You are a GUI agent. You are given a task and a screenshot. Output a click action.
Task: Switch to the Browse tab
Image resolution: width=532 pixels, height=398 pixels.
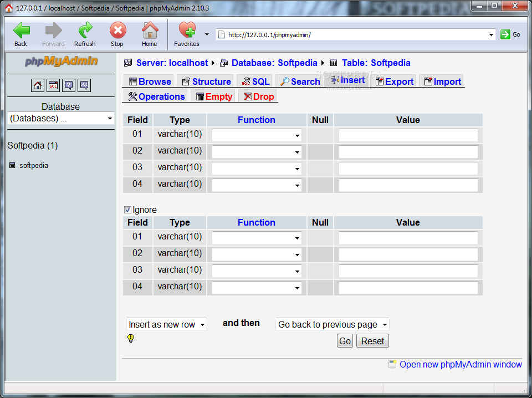click(150, 81)
